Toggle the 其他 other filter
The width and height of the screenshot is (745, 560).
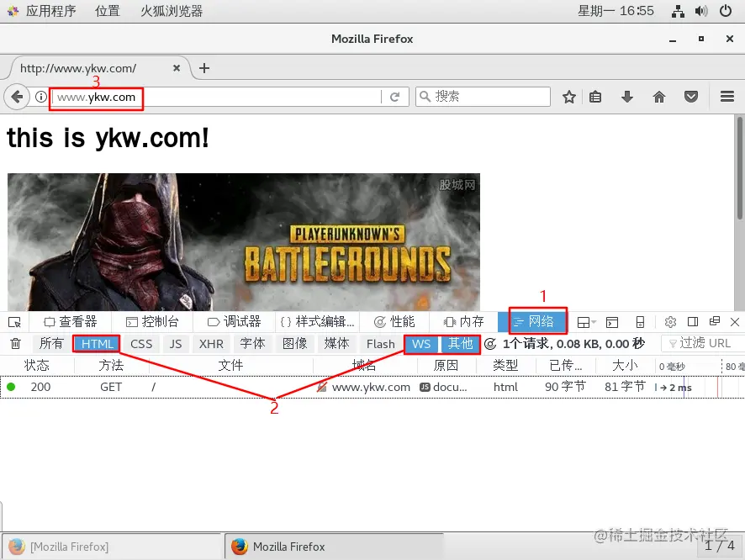tap(461, 344)
